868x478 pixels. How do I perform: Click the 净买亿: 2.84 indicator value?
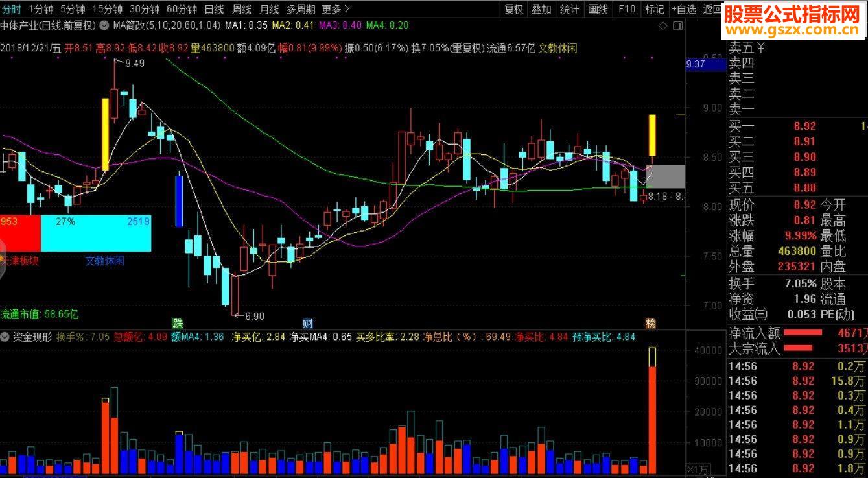coord(259,337)
